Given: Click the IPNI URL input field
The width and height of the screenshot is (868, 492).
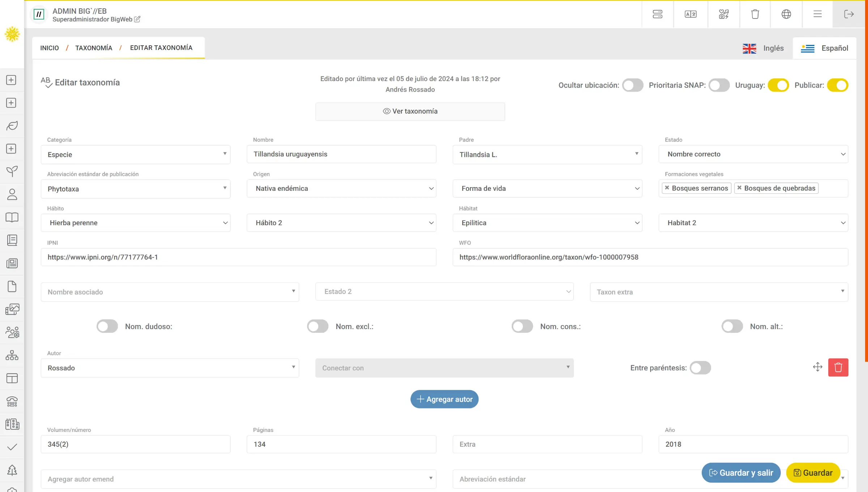Looking at the screenshot, I should pyautogui.click(x=238, y=257).
